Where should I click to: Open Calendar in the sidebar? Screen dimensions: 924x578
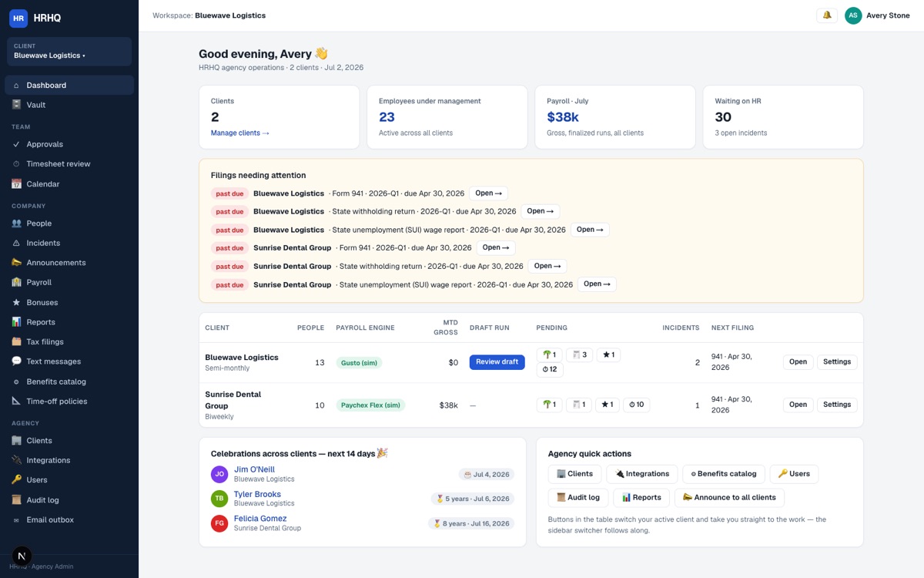[69, 184]
